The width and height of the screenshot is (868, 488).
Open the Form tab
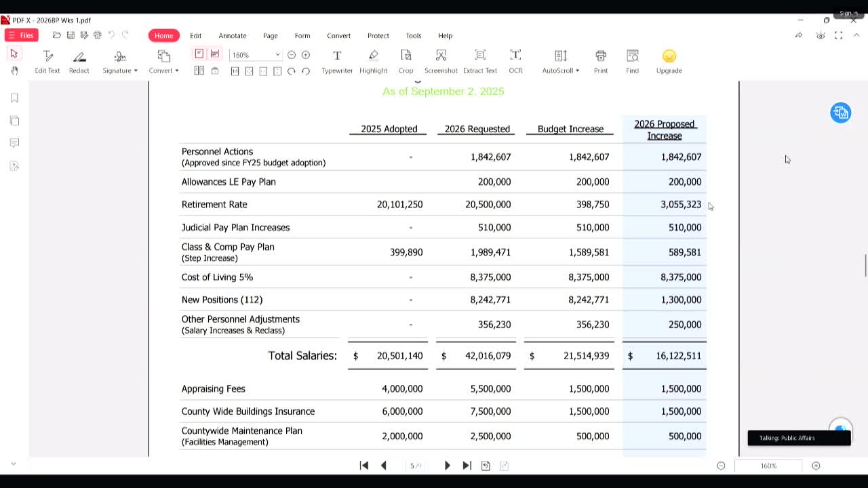pos(302,35)
